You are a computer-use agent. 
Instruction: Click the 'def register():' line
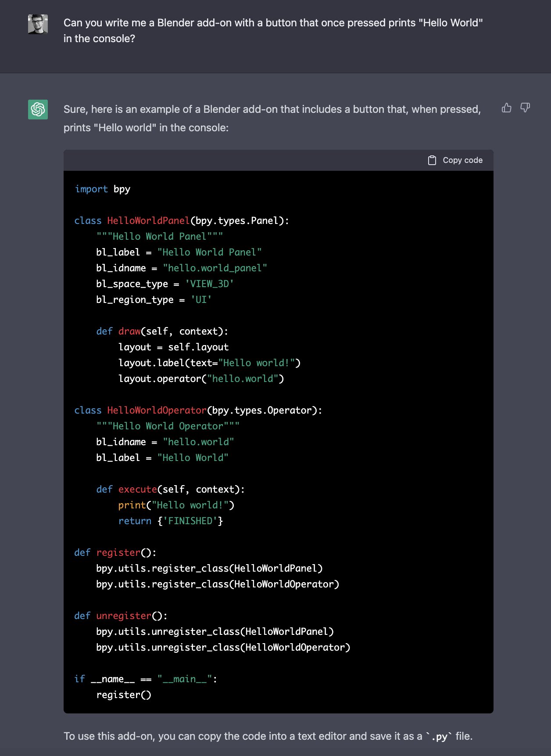115,553
